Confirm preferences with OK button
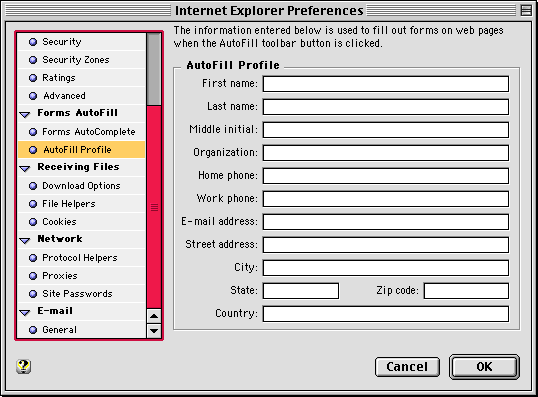538x397 pixels. point(484,367)
